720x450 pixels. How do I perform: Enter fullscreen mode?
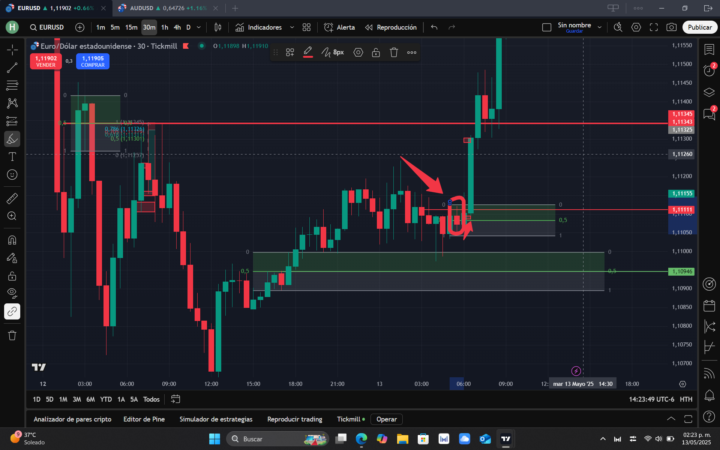(x=653, y=28)
